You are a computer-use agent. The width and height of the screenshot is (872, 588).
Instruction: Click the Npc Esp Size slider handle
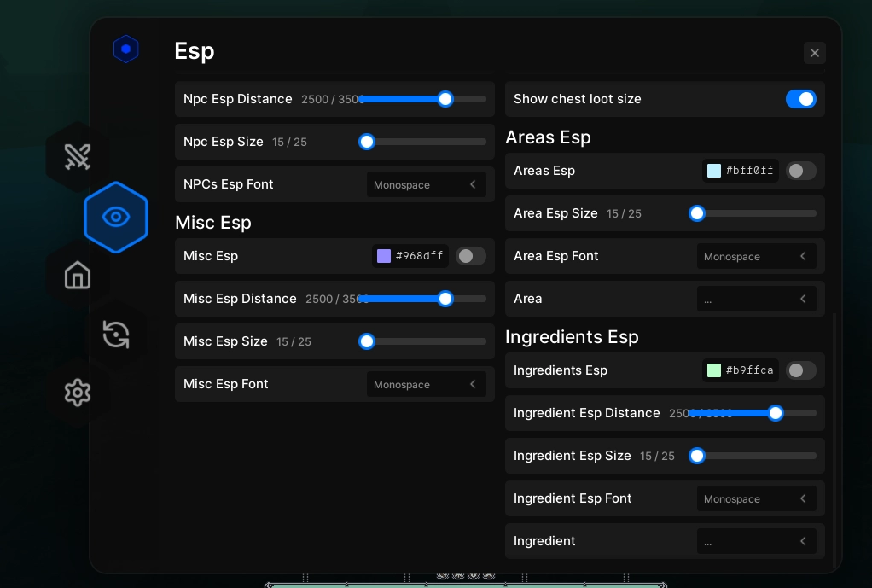click(367, 142)
